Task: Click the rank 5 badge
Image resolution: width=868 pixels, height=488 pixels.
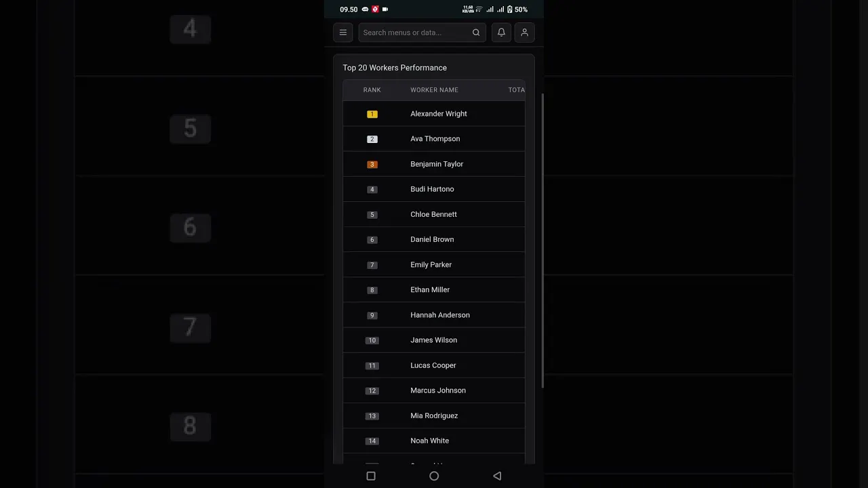Action: point(372,215)
